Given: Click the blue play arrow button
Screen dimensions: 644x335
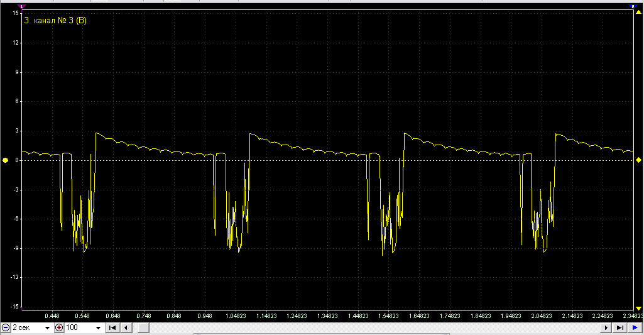Looking at the screenshot, I should [635, 327].
